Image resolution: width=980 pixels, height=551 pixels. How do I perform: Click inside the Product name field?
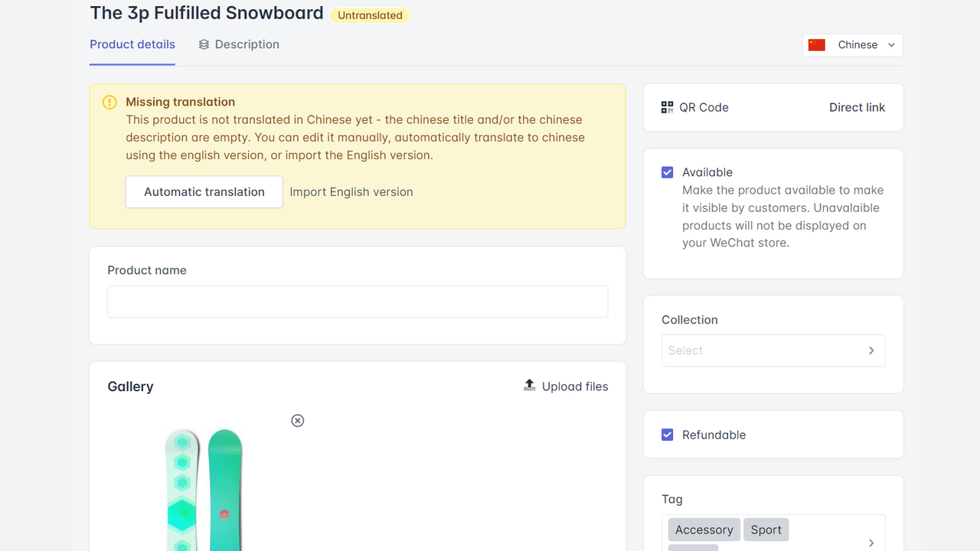(357, 301)
